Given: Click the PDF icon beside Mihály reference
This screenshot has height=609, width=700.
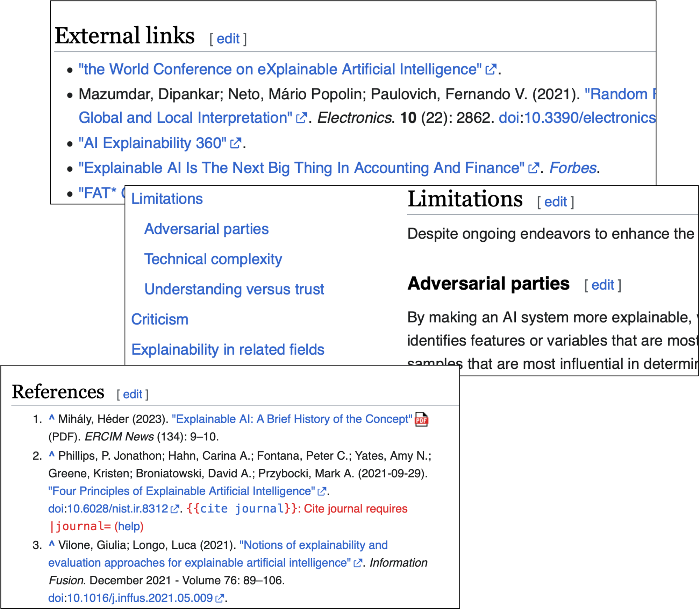Looking at the screenshot, I should click(x=421, y=419).
